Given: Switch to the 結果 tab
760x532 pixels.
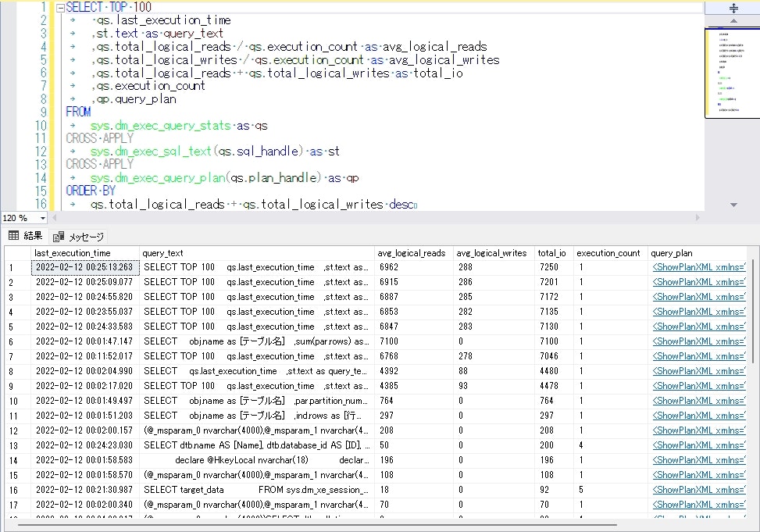Looking at the screenshot, I should [x=26, y=236].
